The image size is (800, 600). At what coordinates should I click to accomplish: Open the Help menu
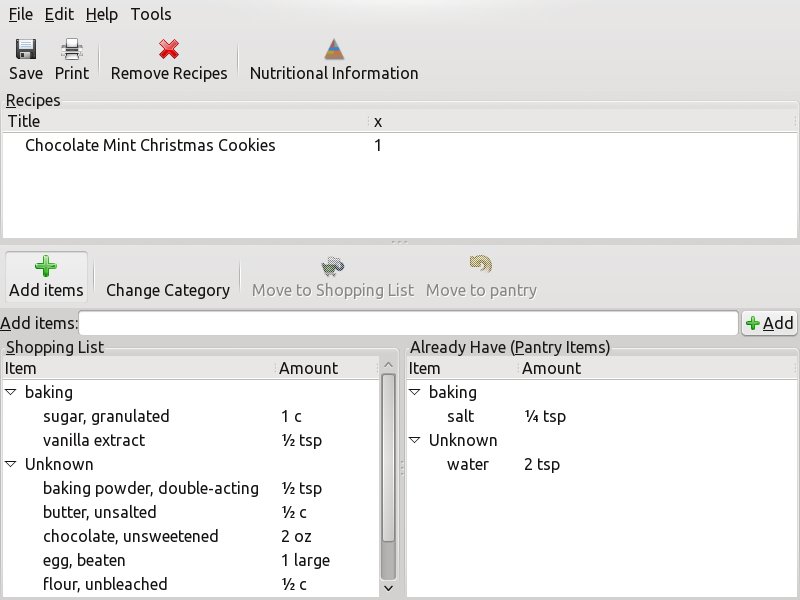(x=102, y=14)
